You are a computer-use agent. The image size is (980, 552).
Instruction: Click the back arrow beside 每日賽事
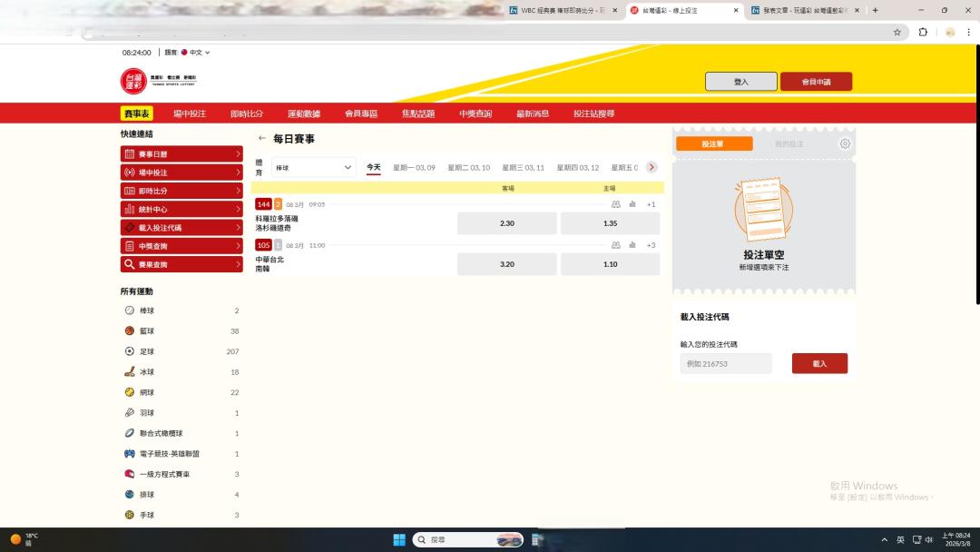262,139
